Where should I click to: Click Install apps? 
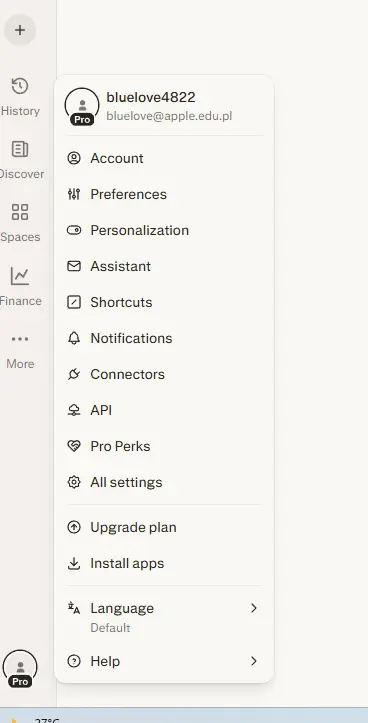click(164, 563)
